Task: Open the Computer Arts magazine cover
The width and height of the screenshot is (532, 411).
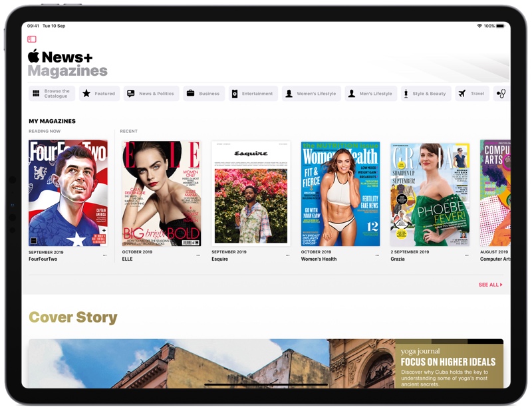Action: coord(495,193)
